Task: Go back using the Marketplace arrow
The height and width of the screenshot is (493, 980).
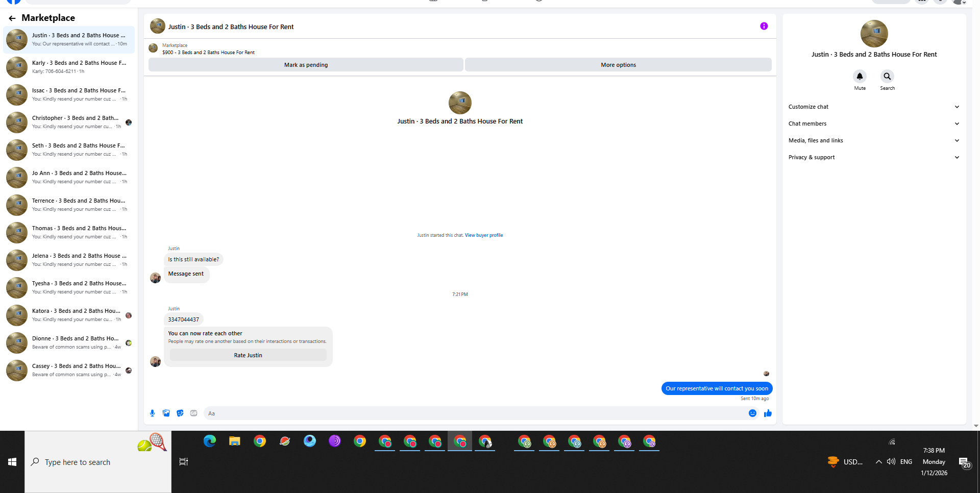Action: 12,18
